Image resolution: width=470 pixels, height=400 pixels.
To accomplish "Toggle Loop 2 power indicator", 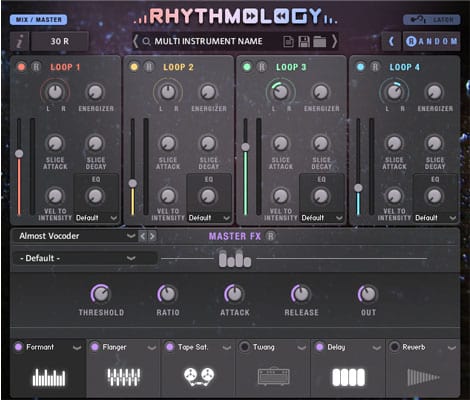I will point(134,67).
